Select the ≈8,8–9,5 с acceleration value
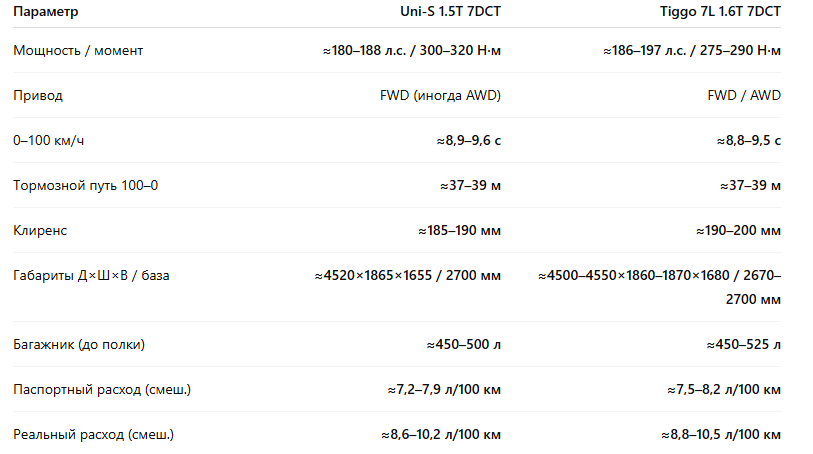 coord(749,140)
